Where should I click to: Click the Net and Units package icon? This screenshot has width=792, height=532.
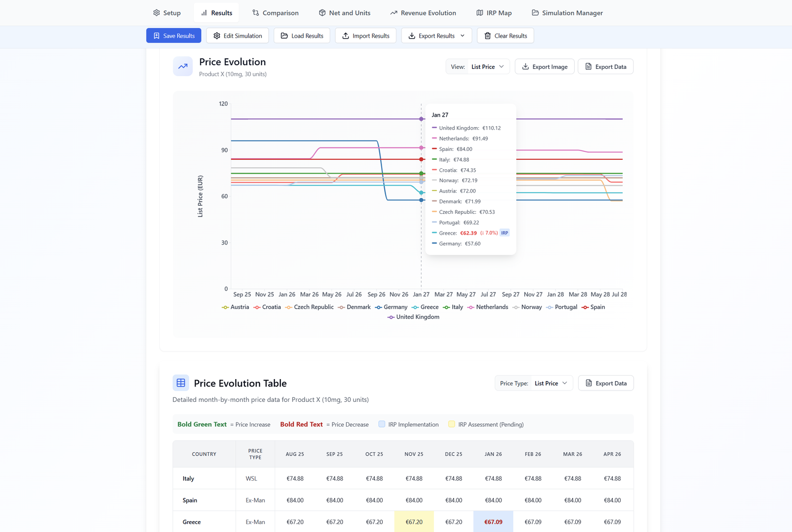coord(322,12)
